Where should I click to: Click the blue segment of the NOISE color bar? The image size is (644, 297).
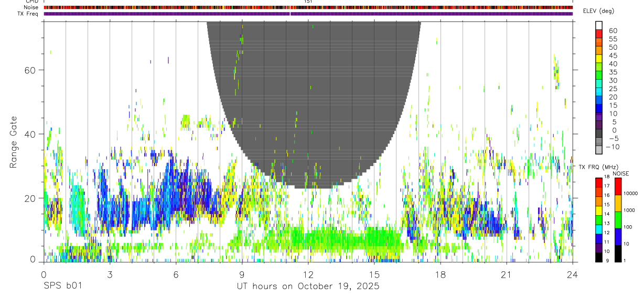(x=617, y=237)
